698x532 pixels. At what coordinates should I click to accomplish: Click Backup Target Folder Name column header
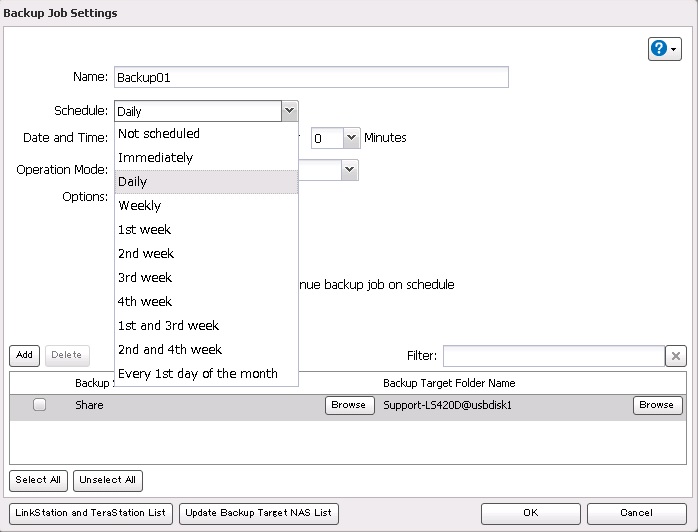click(x=449, y=383)
